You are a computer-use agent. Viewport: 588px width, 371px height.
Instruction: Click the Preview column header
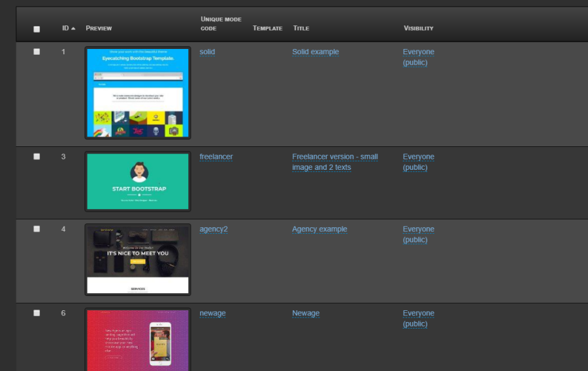(x=99, y=28)
